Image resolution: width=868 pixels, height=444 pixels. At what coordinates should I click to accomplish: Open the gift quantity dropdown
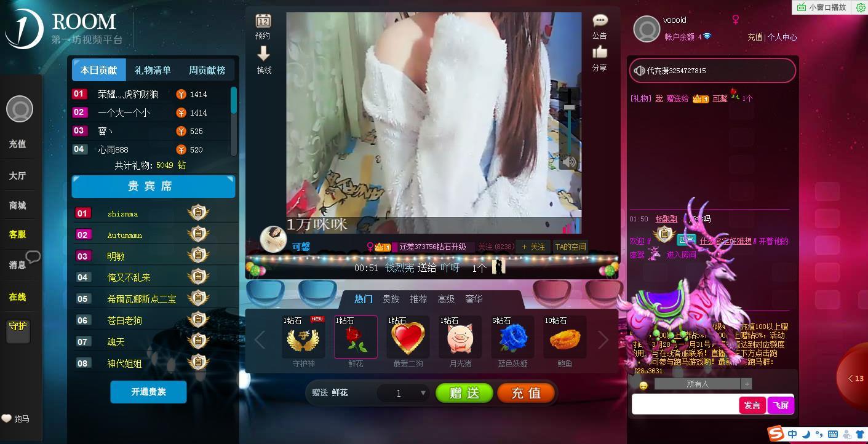pos(422,392)
